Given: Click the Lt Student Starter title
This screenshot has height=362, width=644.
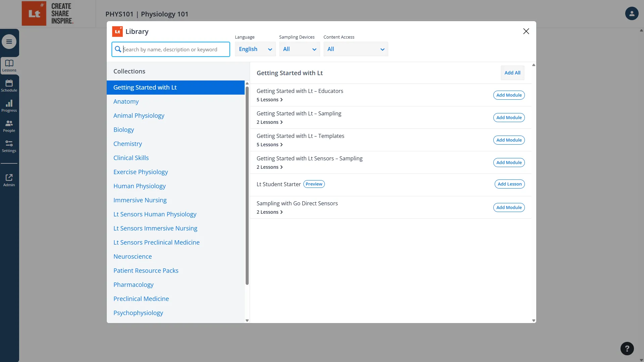Looking at the screenshot, I should click(x=279, y=184).
